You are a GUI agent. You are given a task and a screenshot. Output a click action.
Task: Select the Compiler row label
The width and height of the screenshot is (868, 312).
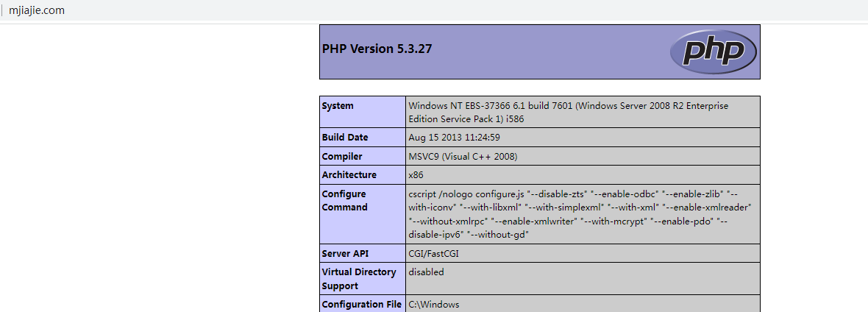tap(342, 157)
